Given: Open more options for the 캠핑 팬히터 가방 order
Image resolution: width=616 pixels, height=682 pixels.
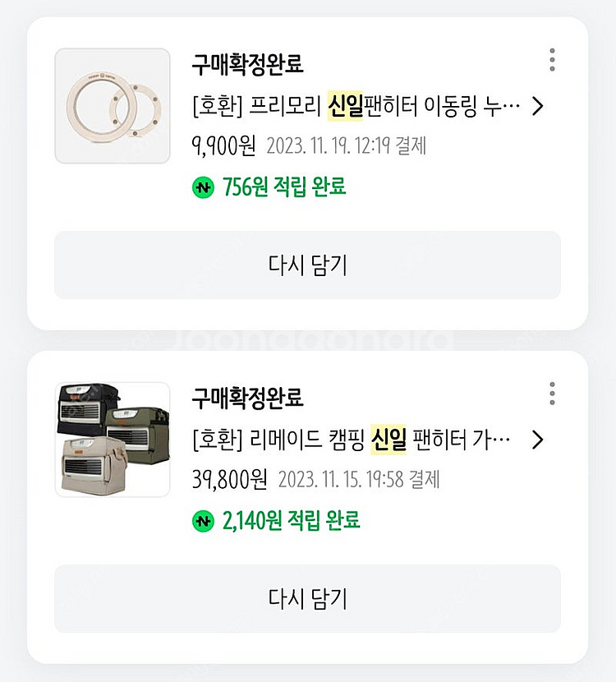Looking at the screenshot, I should (x=552, y=394).
